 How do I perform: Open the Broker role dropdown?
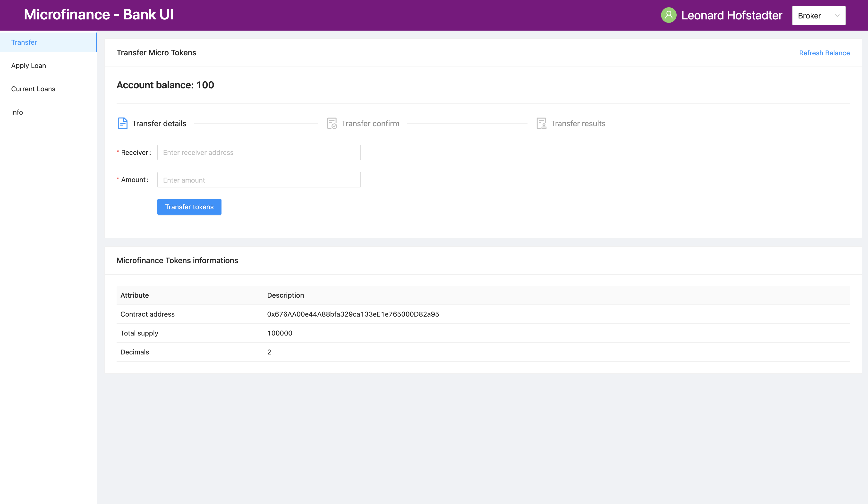[819, 16]
